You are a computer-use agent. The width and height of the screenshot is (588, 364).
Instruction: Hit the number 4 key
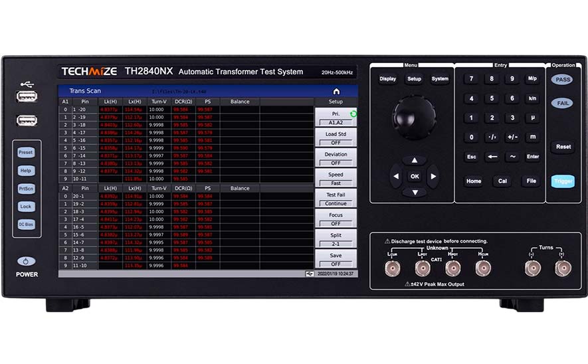(471, 98)
